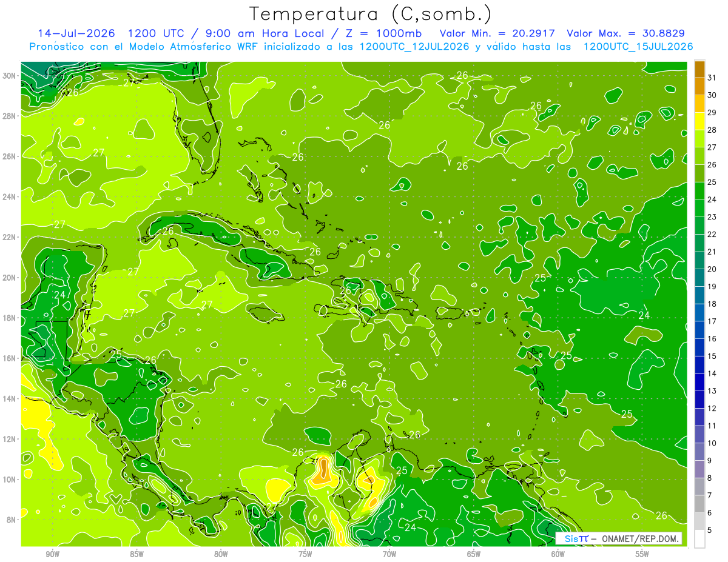Click the orange 30–31 swatch on the color scale
The height and width of the screenshot is (562, 728).
[699, 87]
